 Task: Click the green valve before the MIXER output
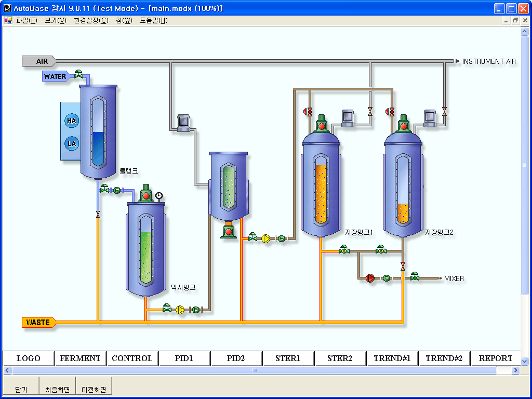pyautogui.click(x=415, y=277)
